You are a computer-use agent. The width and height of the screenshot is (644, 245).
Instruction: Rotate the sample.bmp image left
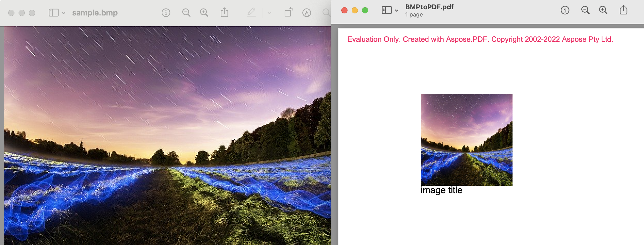[x=289, y=12]
